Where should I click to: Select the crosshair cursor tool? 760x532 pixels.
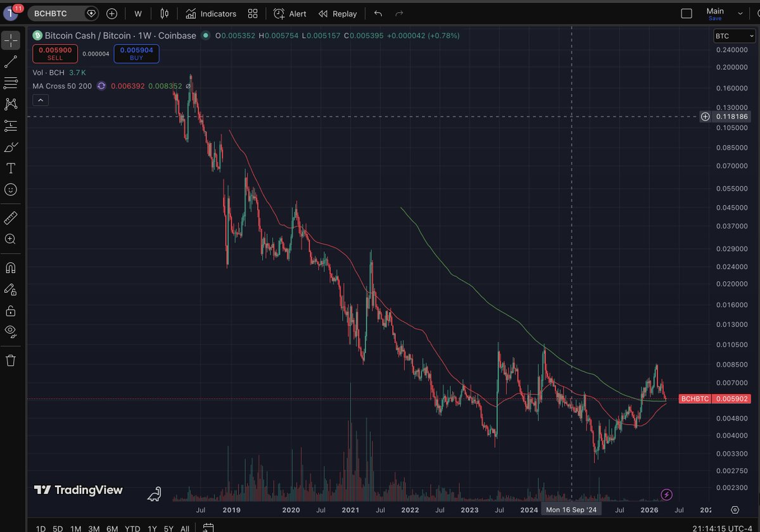(x=11, y=40)
